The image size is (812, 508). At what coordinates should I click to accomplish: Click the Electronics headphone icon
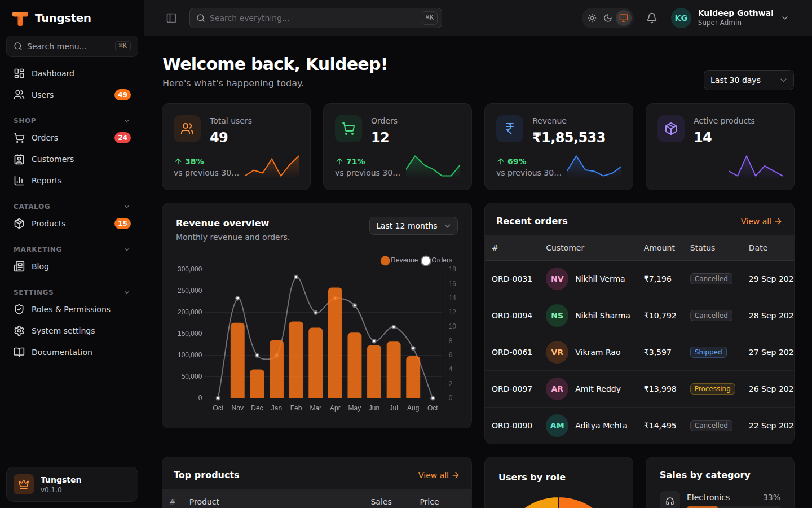670,501
